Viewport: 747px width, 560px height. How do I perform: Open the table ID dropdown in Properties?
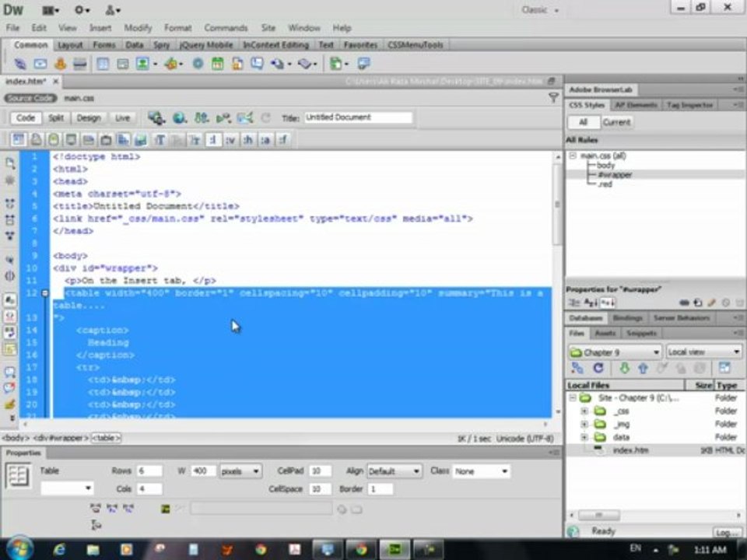(x=67, y=488)
